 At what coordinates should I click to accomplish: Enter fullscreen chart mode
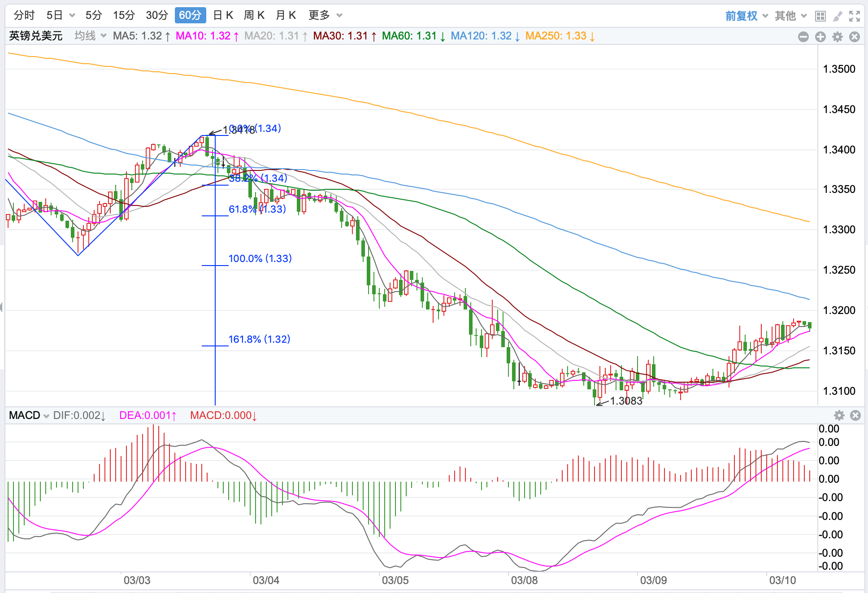(x=855, y=16)
